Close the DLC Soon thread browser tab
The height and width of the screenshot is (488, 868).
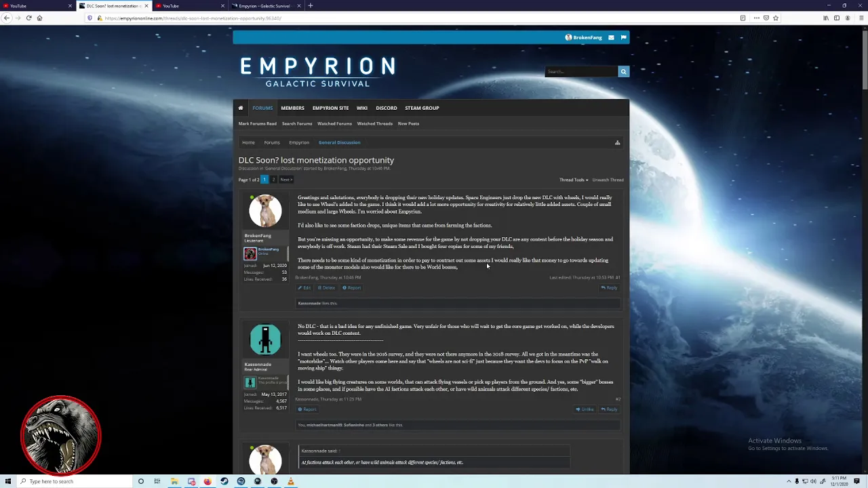coord(146,5)
